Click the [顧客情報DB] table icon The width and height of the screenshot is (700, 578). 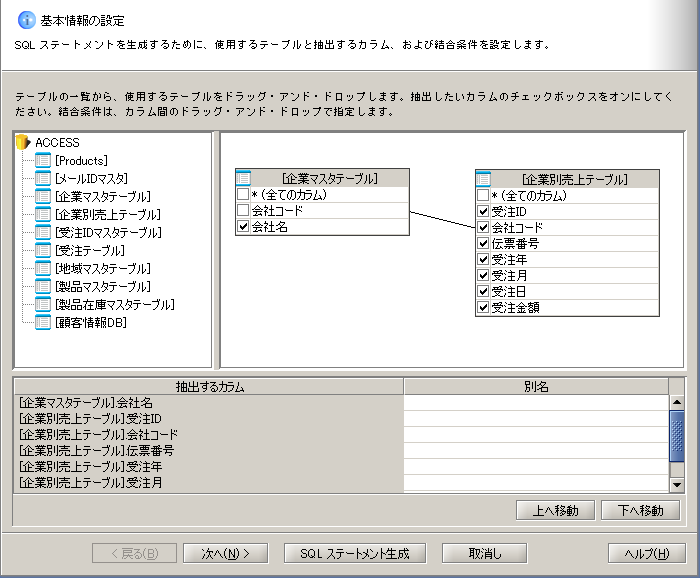tap(42, 323)
